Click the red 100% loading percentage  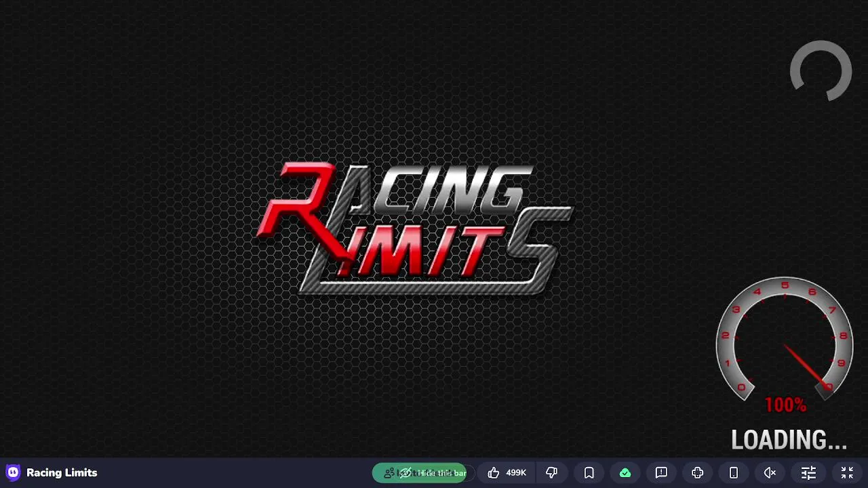785,405
